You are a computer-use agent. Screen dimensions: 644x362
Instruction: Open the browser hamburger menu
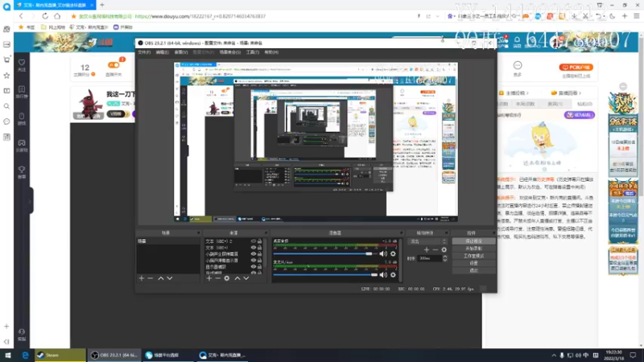tap(637, 16)
